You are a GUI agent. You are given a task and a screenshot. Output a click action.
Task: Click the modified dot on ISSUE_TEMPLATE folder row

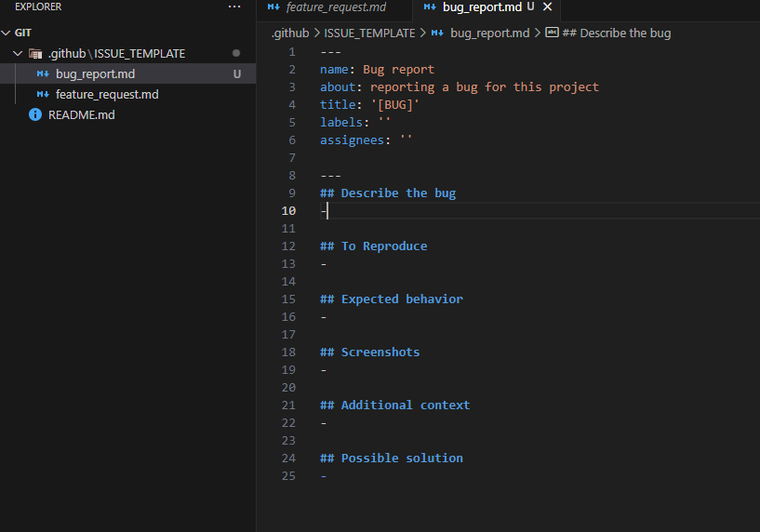point(236,53)
